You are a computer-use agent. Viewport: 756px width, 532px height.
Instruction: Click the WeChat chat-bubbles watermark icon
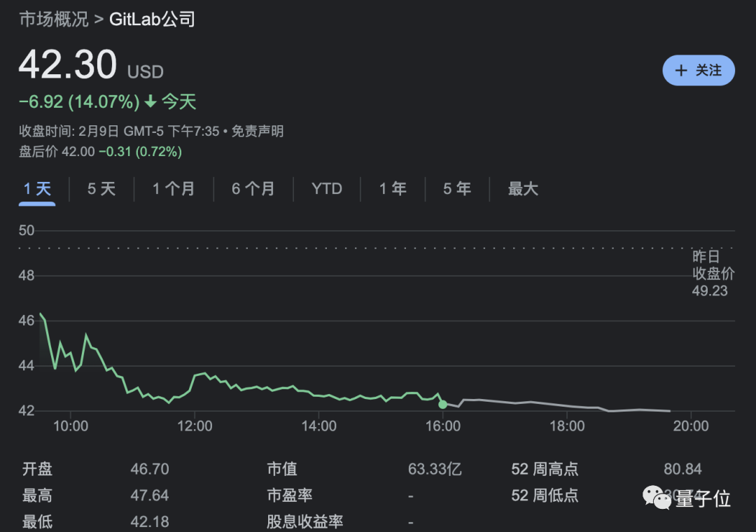point(657,498)
